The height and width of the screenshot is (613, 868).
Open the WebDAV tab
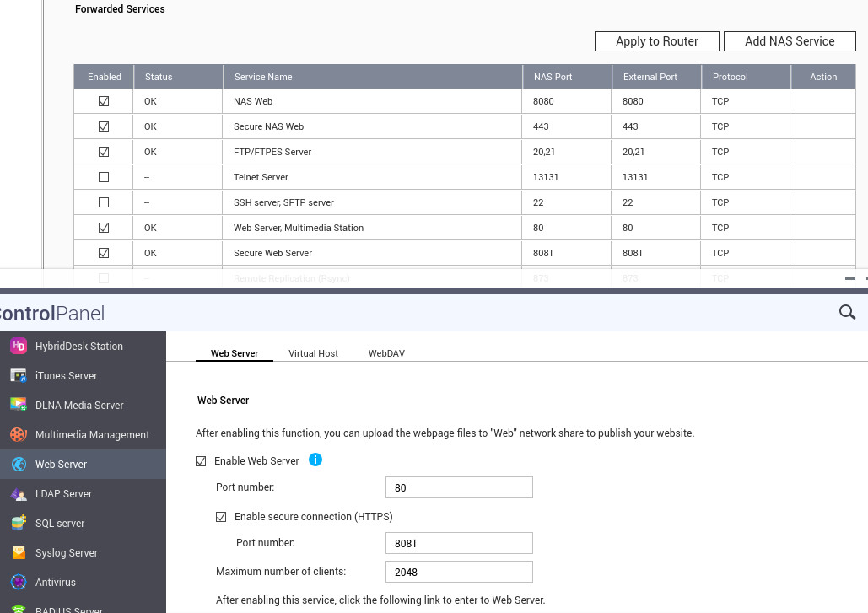[386, 353]
